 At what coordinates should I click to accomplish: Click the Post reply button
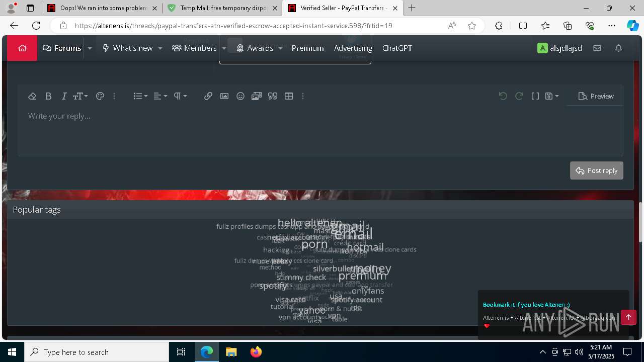(597, 170)
